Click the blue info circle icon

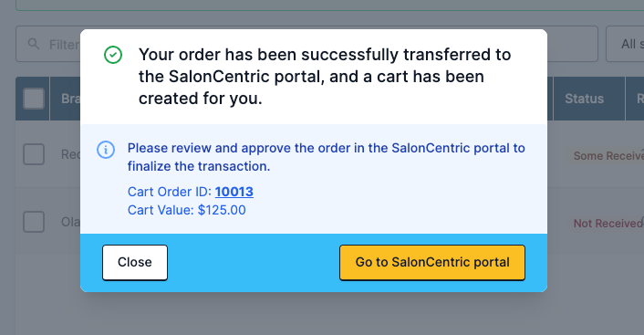106,150
